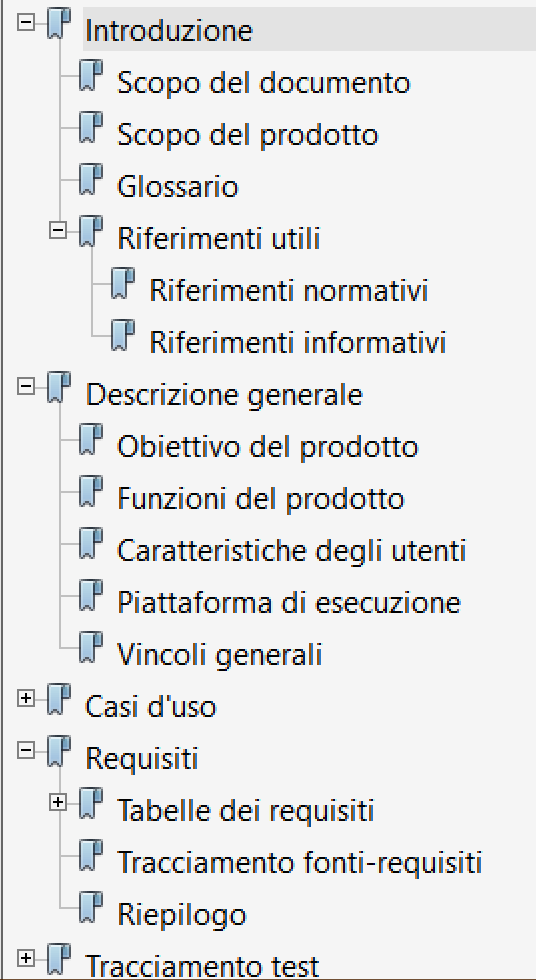Click the bookmark icon next to Glossario
The image size is (536, 980).
(x=91, y=180)
